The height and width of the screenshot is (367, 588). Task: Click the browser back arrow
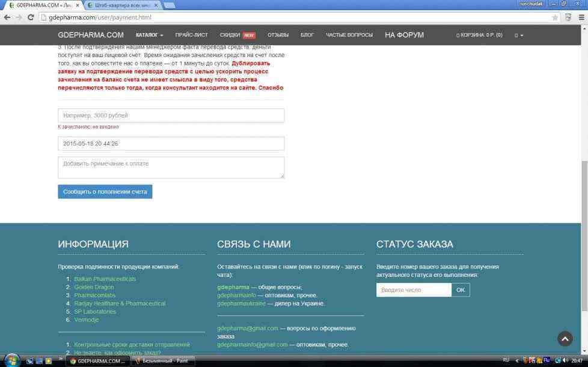(x=7, y=17)
